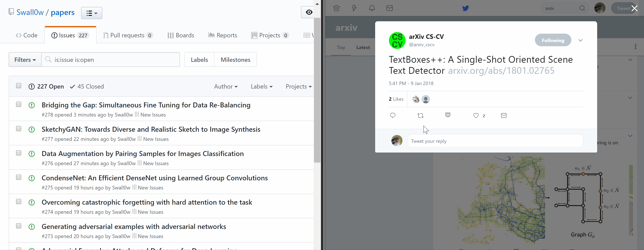Toggle the watch eye button in GitHub

309,12
